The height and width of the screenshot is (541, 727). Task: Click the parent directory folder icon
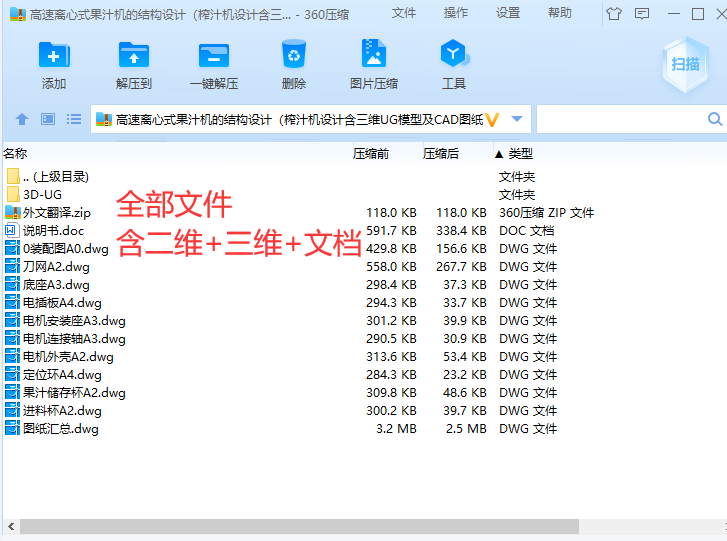pos(13,176)
